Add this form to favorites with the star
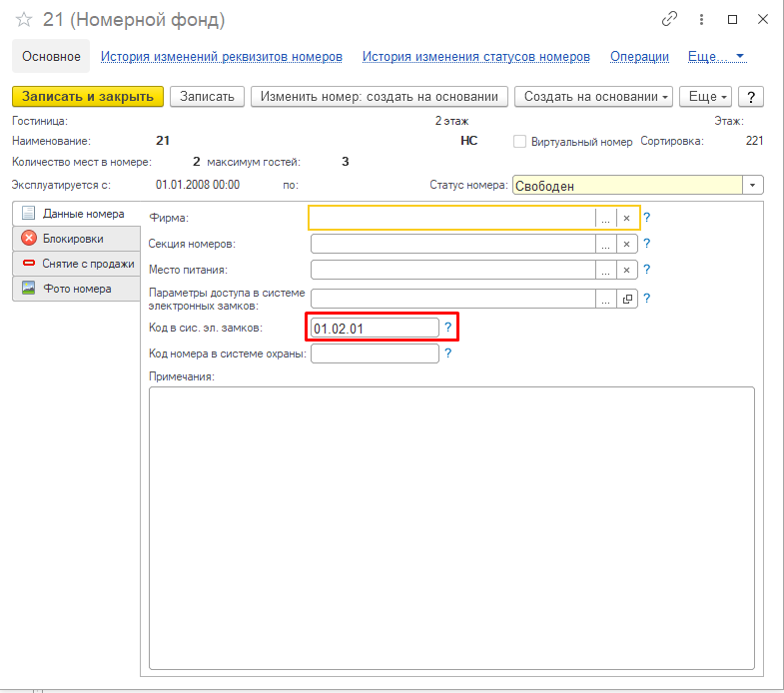The image size is (784, 693). [x=24, y=20]
